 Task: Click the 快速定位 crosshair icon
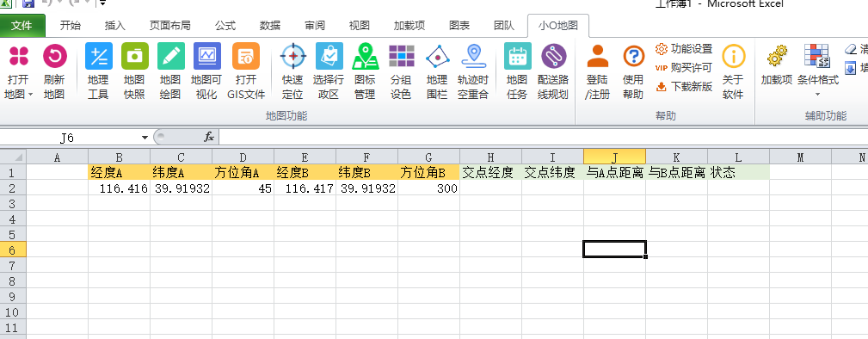click(292, 56)
